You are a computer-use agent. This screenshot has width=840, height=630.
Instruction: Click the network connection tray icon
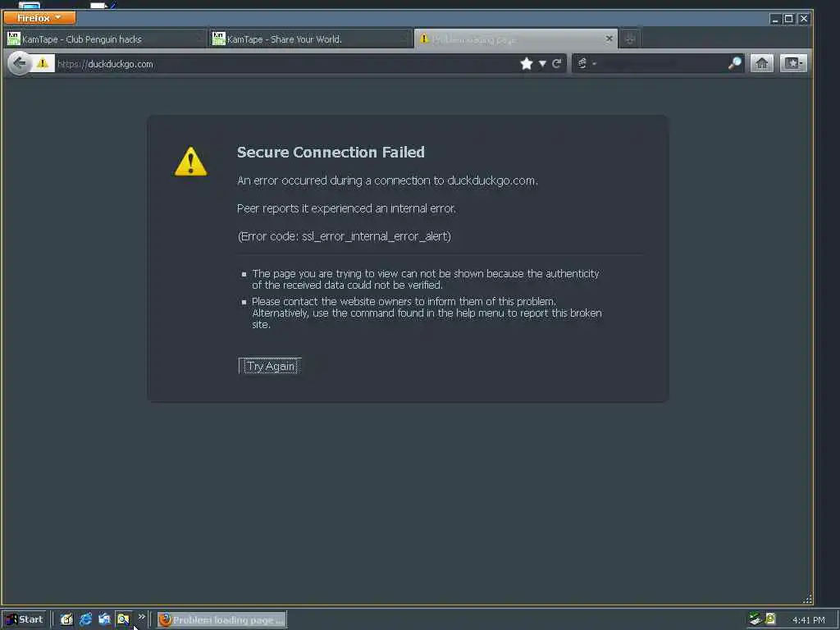(x=756, y=619)
